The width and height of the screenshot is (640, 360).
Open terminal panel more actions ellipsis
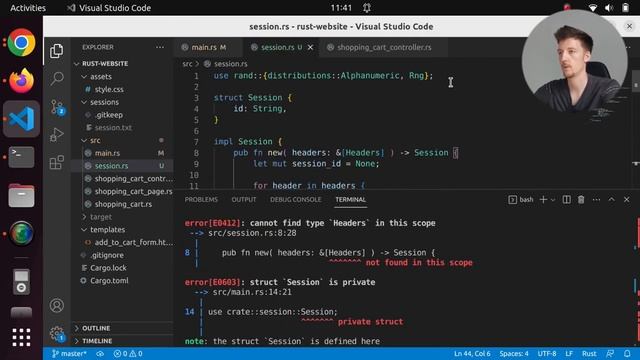pyautogui.click(x=596, y=200)
